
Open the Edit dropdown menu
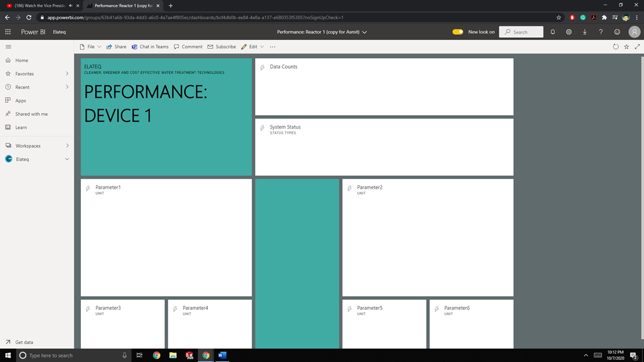[x=253, y=47]
